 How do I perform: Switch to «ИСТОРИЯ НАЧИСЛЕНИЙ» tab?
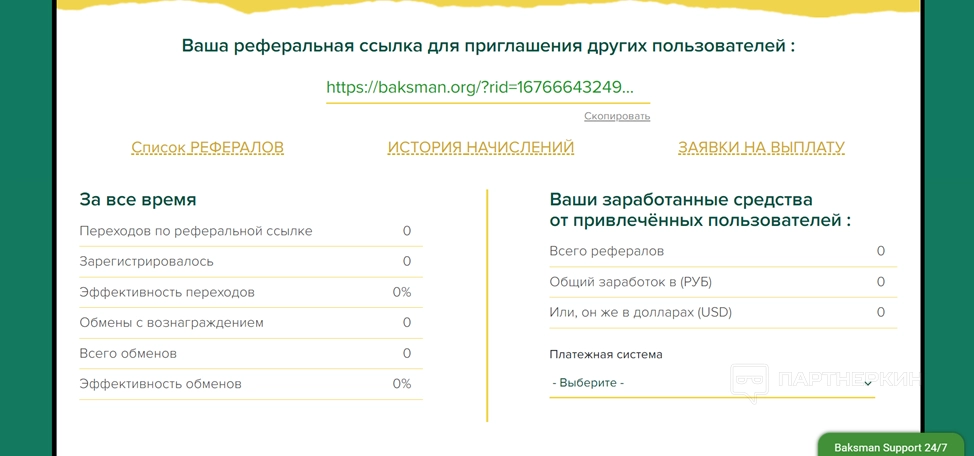481,148
